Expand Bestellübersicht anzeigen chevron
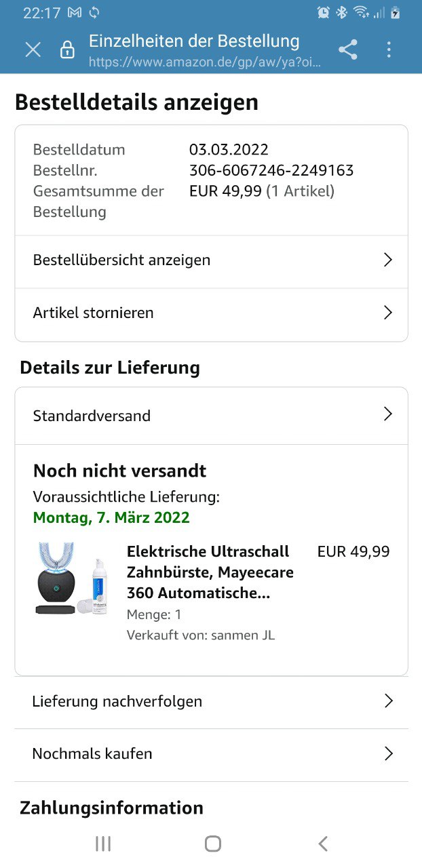The height and width of the screenshot is (868, 422). coord(387,260)
